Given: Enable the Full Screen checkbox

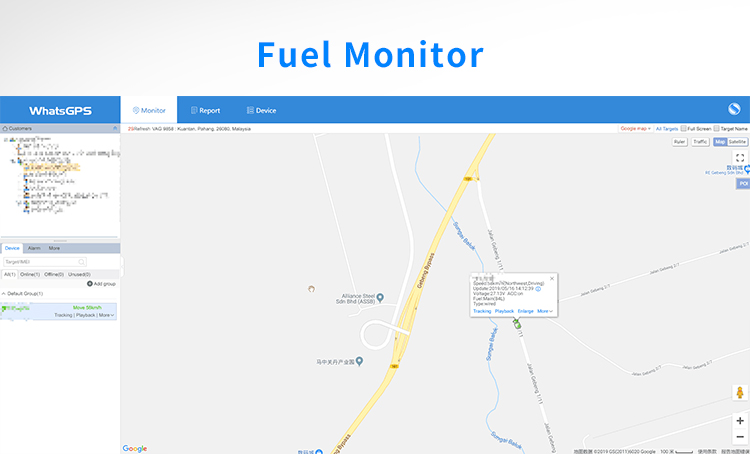Looking at the screenshot, I should 684,129.
